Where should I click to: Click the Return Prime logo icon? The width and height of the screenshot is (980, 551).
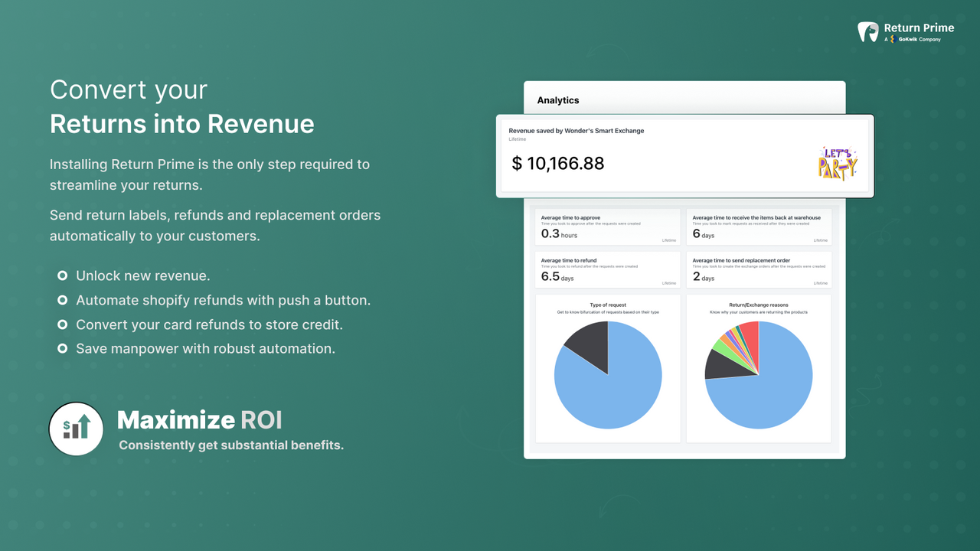tap(868, 31)
